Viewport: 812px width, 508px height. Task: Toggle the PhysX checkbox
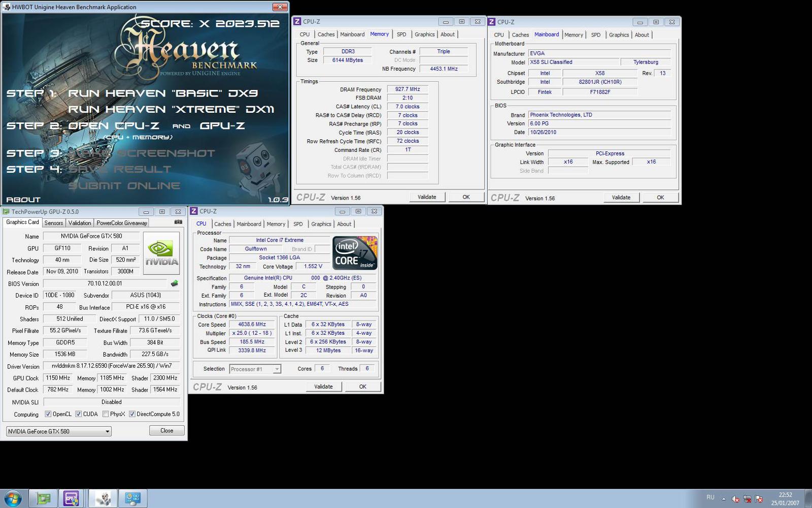tap(106, 414)
